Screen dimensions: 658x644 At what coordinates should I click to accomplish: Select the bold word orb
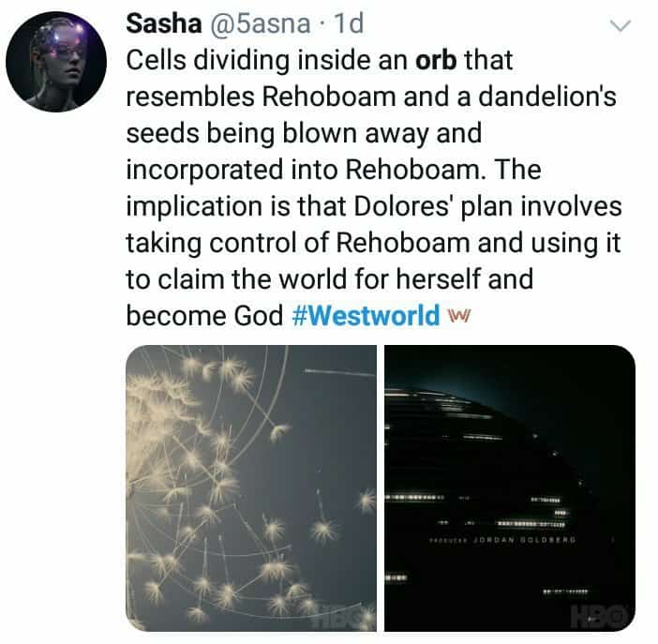(x=436, y=60)
